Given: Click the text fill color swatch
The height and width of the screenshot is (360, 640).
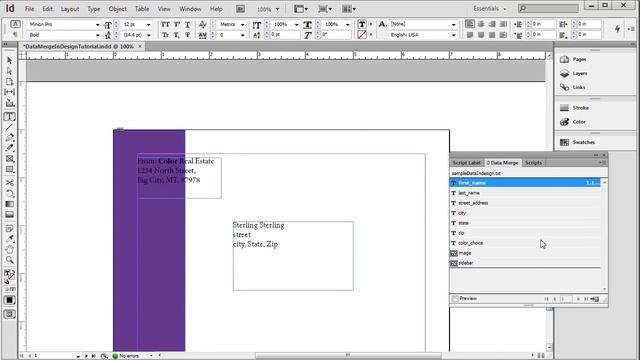Looking at the screenshot, I should 362,24.
